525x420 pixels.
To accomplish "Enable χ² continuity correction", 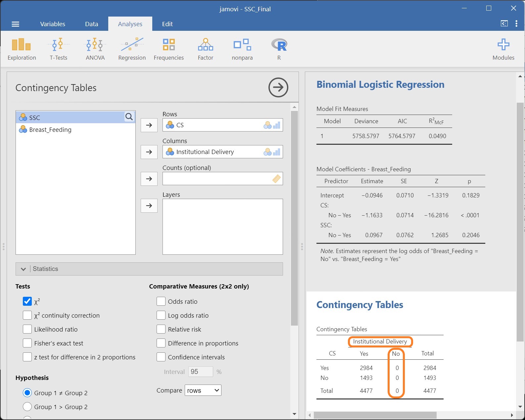I will 27,315.
